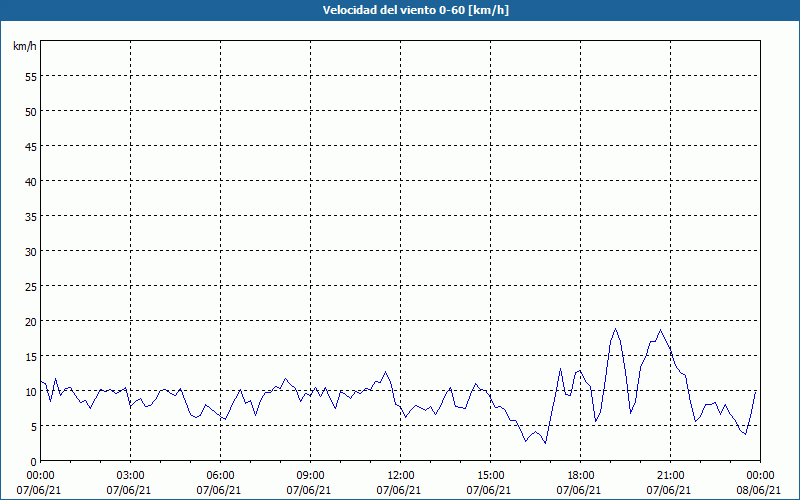Click the '18:00' time label
The width and height of the screenshot is (800, 500).
(581, 476)
